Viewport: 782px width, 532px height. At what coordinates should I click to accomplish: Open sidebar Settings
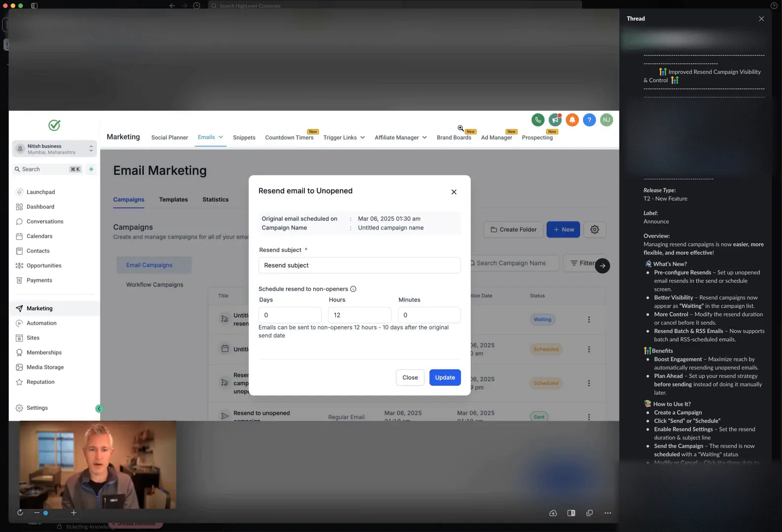coord(37,408)
